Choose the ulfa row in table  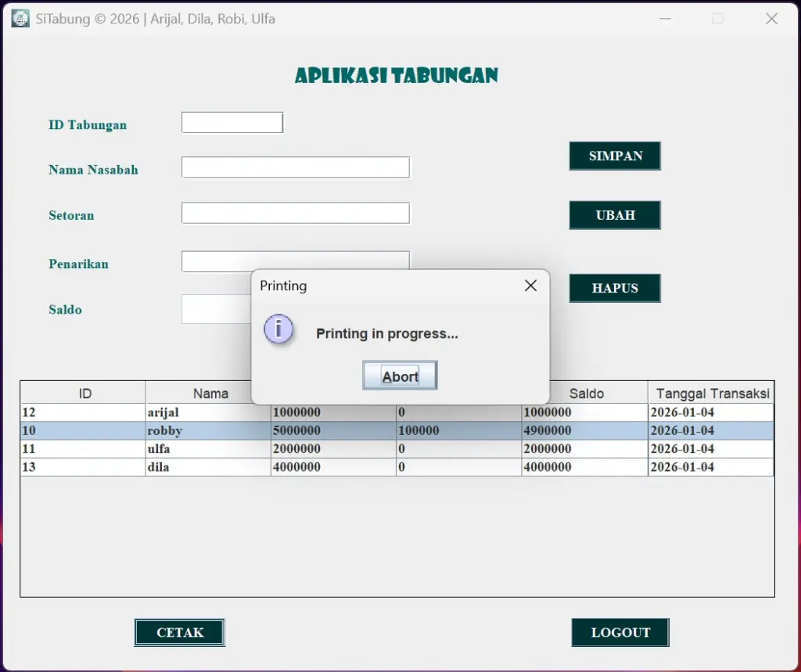click(x=196, y=449)
